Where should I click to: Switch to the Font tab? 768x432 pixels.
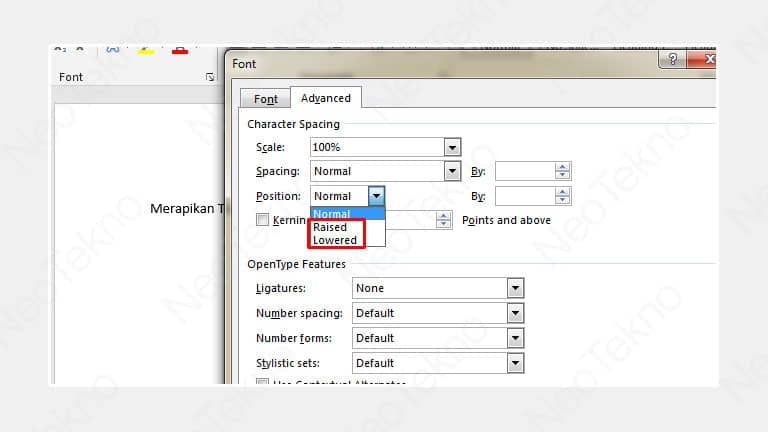265,99
